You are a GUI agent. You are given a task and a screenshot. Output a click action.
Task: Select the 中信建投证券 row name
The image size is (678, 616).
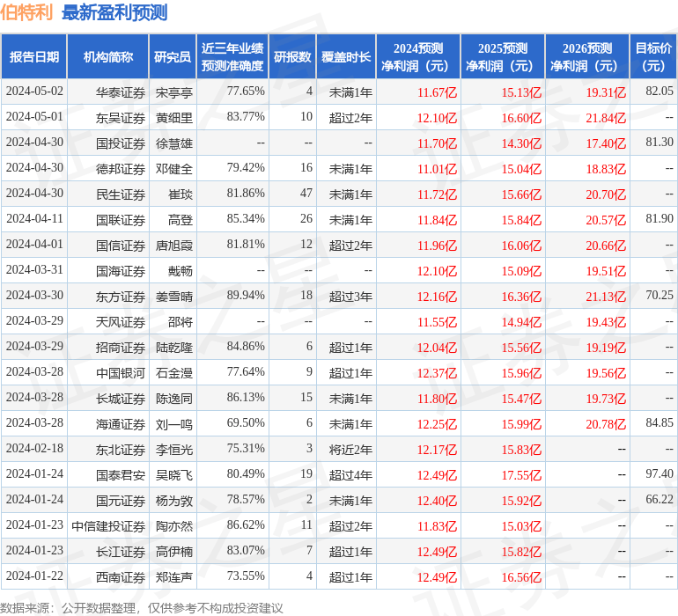click(x=108, y=526)
